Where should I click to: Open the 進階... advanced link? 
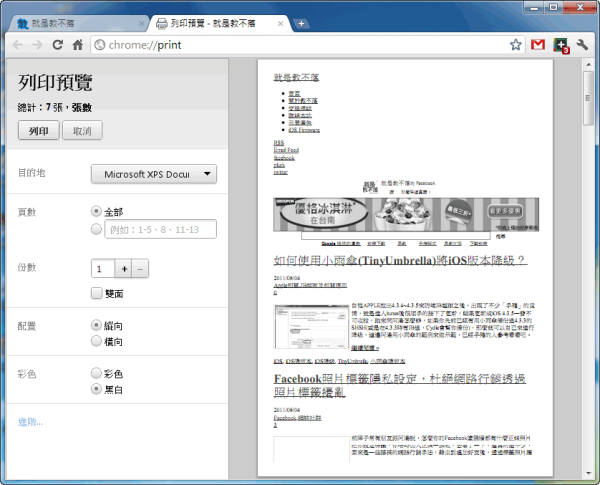(30, 422)
